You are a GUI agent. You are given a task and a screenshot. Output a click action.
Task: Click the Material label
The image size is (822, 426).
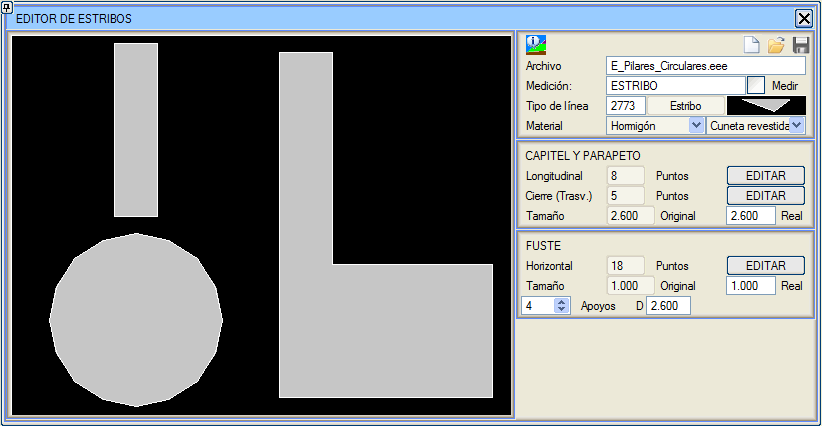click(544, 126)
